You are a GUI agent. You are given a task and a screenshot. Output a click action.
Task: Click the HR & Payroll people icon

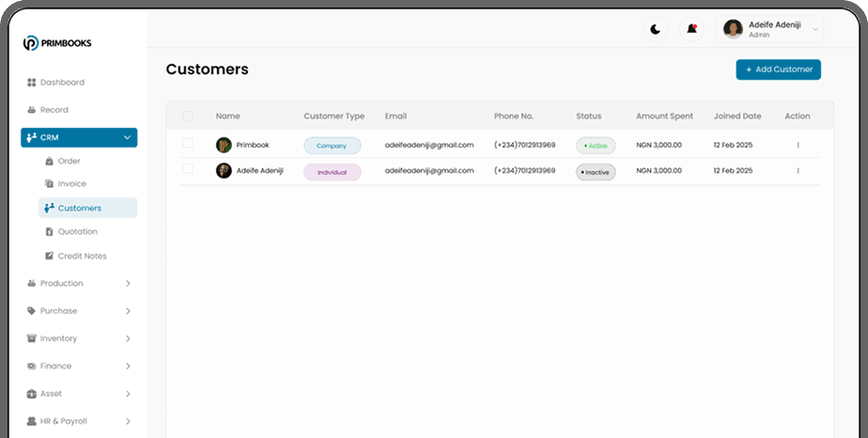click(32, 421)
